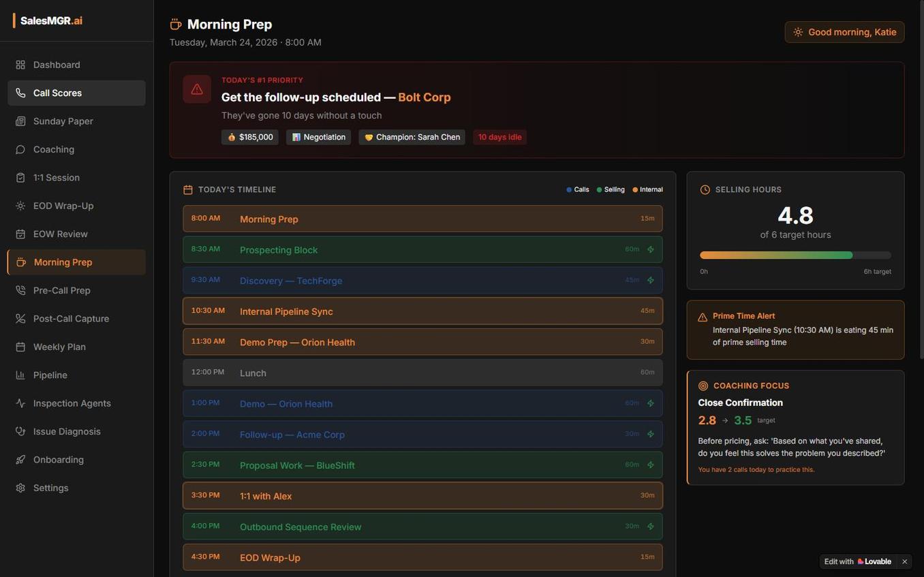The image size is (924, 577).
Task: Click the clipboard icon beside 1:1 Session
Action: click(x=20, y=178)
